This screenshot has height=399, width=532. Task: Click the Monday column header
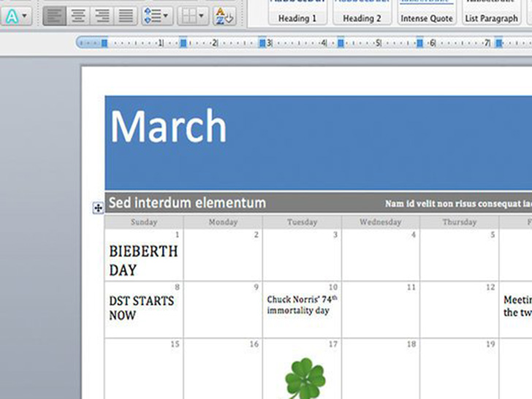[223, 222]
